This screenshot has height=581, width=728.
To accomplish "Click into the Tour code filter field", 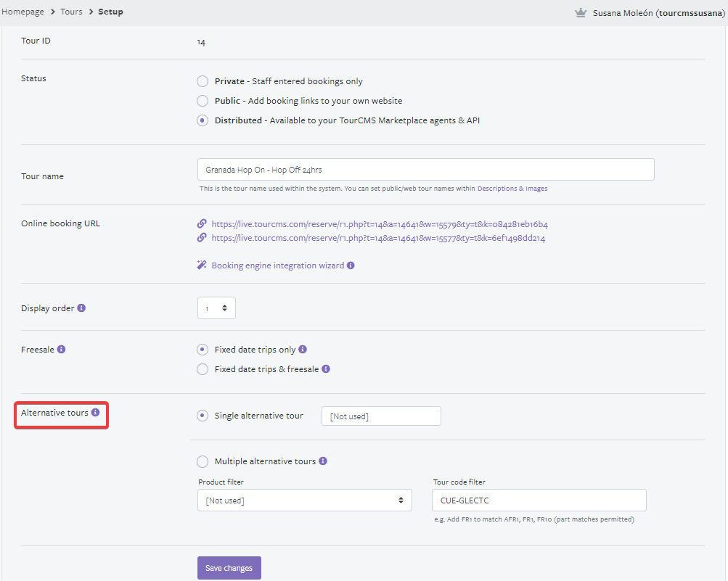I will pyautogui.click(x=539, y=500).
